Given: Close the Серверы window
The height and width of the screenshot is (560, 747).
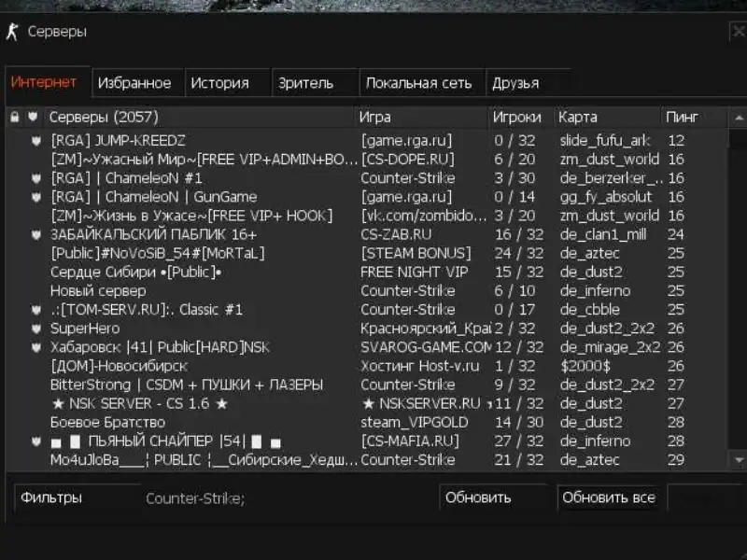Looking at the screenshot, I should click(x=739, y=32).
